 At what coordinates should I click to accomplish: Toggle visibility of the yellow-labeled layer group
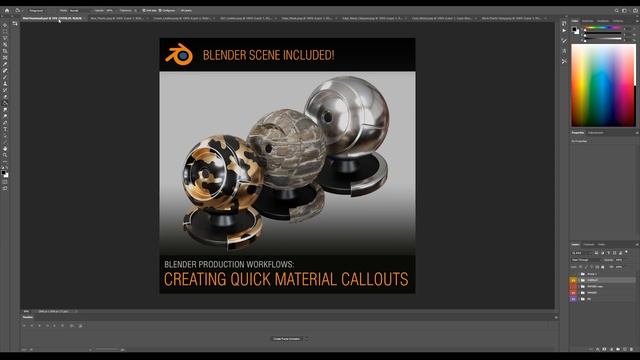(573, 280)
